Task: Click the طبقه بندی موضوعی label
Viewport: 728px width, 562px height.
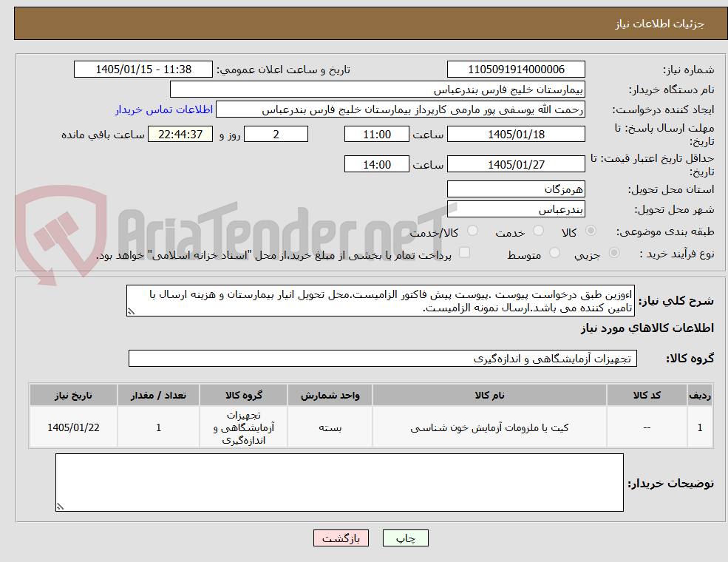Action: click(665, 231)
